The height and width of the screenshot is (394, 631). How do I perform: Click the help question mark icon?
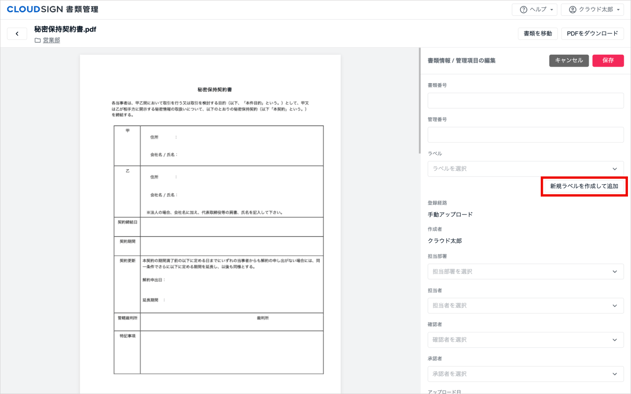[523, 10]
